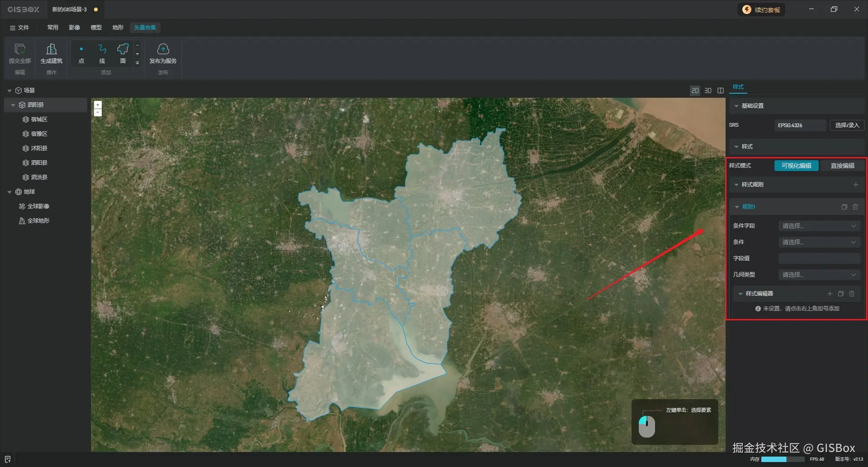
Task: Click the 发布为服务 cloud upload icon
Action: click(163, 49)
